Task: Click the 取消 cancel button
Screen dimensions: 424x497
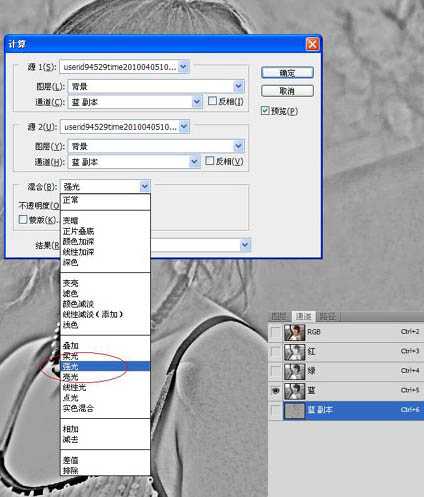Action: pos(287,91)
